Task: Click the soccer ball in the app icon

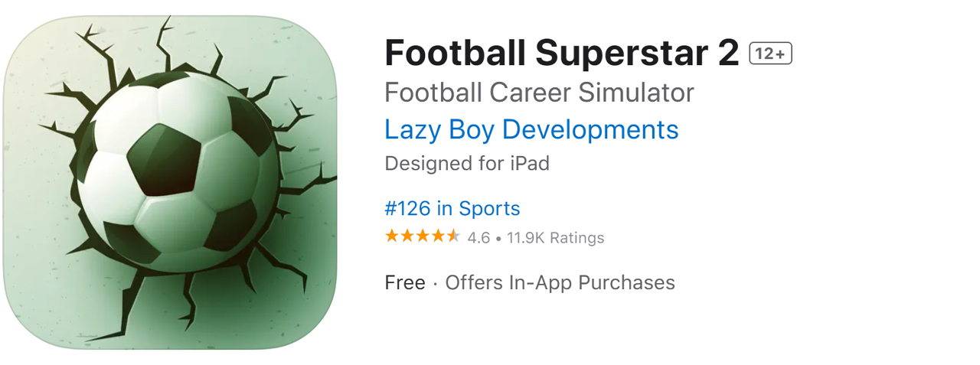Action: click(179, 168)
